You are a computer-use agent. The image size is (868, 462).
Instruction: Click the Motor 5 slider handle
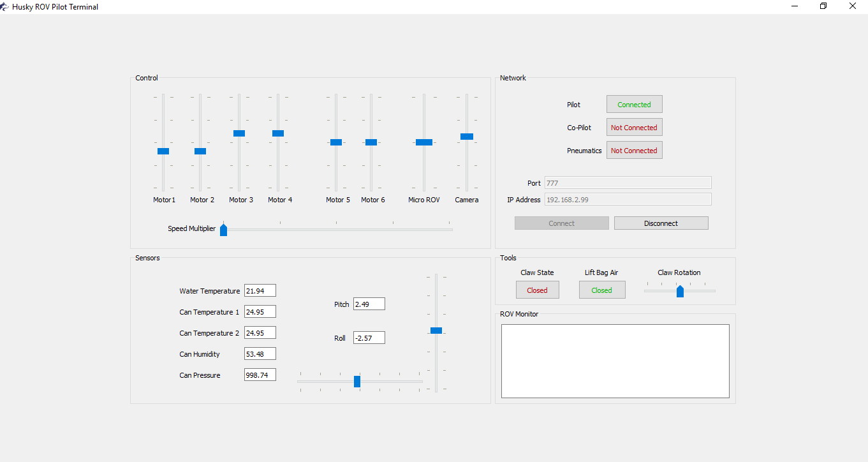(335, 142)
